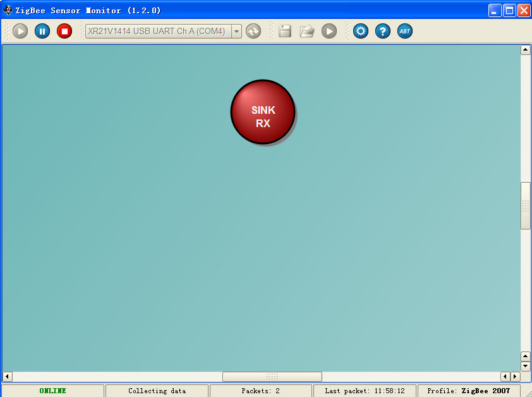Viewport: 532px width, 397px height.
Task: Click the ONLINE status indicator
Action: (x=52, y=391)
